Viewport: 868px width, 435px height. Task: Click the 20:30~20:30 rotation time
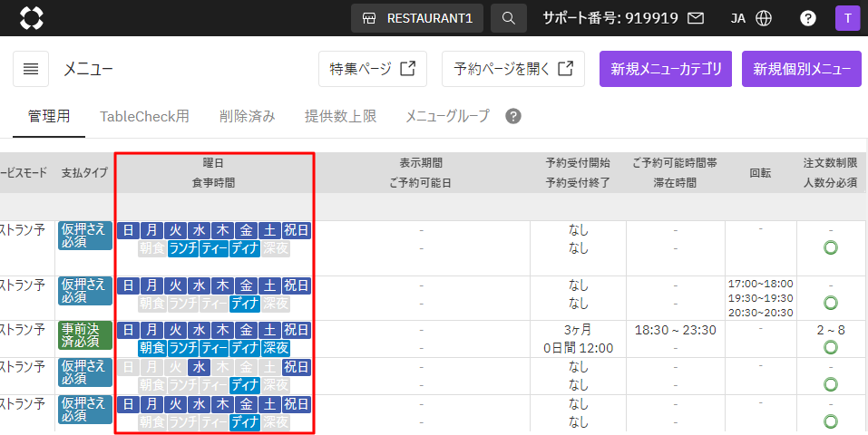click(x=761, y=312)
